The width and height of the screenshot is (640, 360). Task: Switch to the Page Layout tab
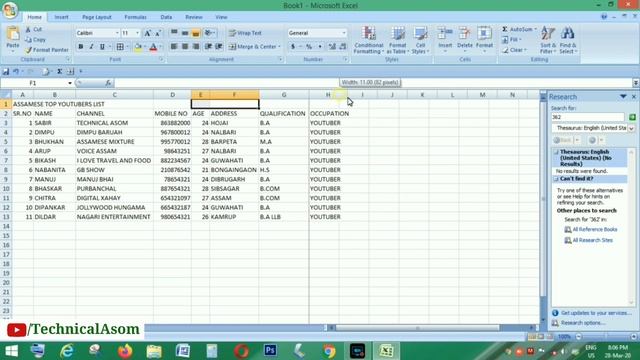point(97,17)
